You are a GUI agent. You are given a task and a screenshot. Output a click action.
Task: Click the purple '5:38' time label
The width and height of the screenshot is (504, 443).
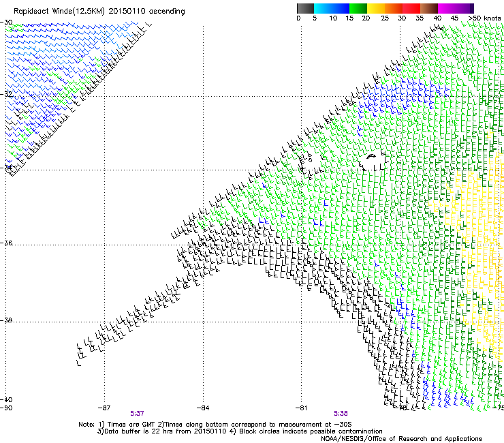[x=341, y=413]
